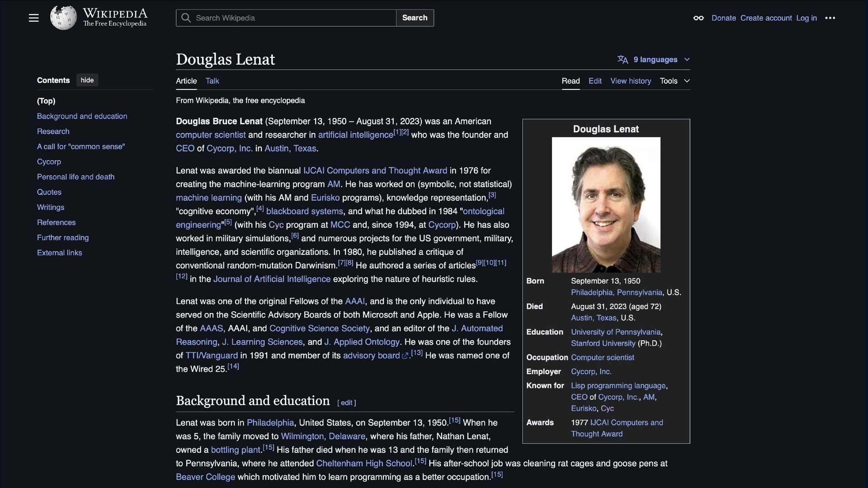Viewport: 868px width, 488px height.
Task: Open IJCAI Computers and Thought Award intro link
Action: (375, 170)
